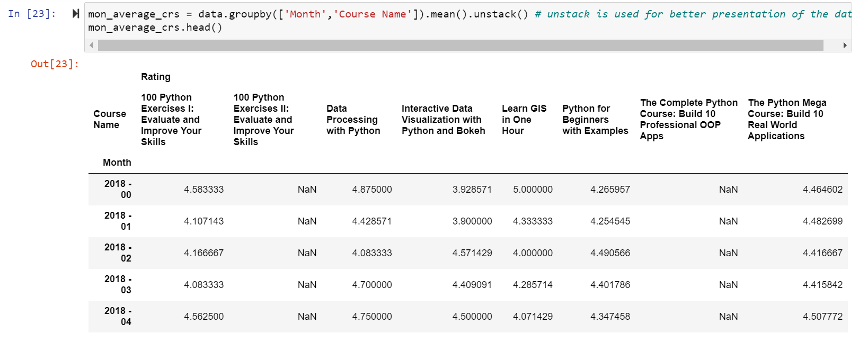Screen dimensions: 868x342
Task: Click the value 4.265957
Action: tap(610, 190)
